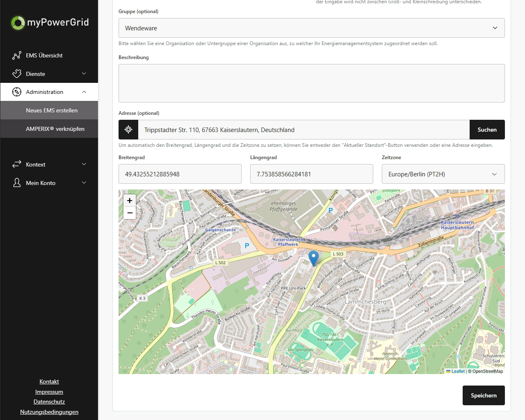
Task: Click the EMS Übersicht graph icon
Action: point(16,55)
